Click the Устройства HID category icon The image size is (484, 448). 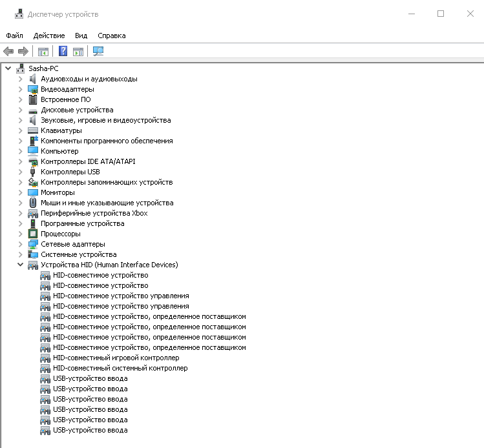pos(33,265)
